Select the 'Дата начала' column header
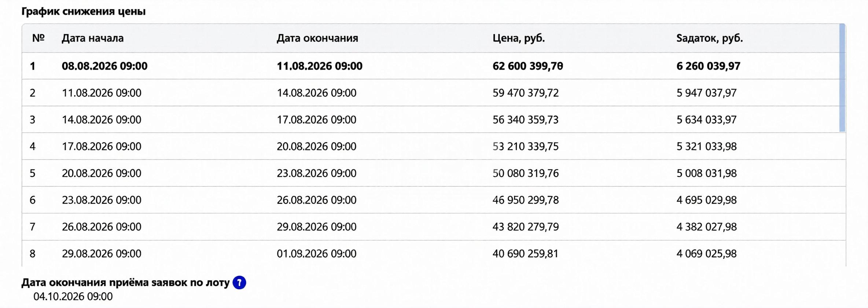This screenshot has width=868, height=308. point(93,38)
